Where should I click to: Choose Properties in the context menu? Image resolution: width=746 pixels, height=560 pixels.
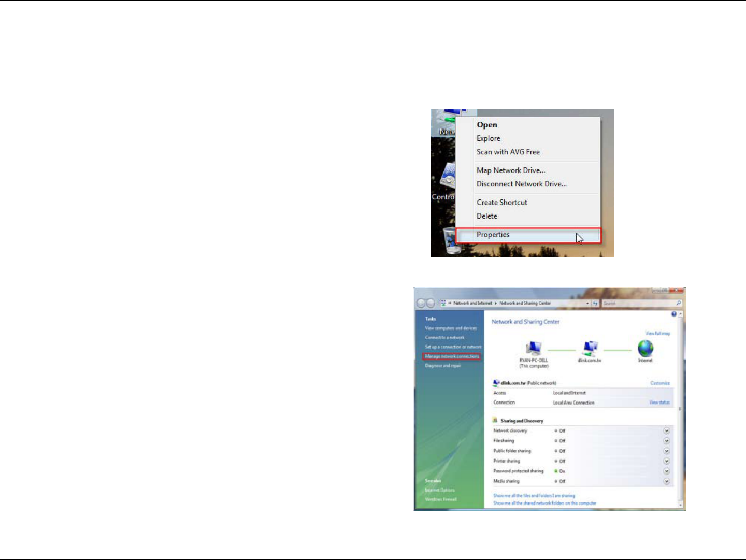[x=528, y=235]
